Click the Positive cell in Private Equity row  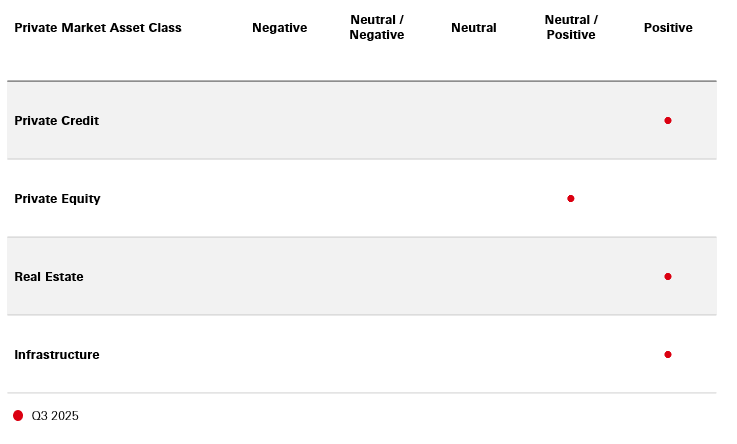[x=668, y=198]
